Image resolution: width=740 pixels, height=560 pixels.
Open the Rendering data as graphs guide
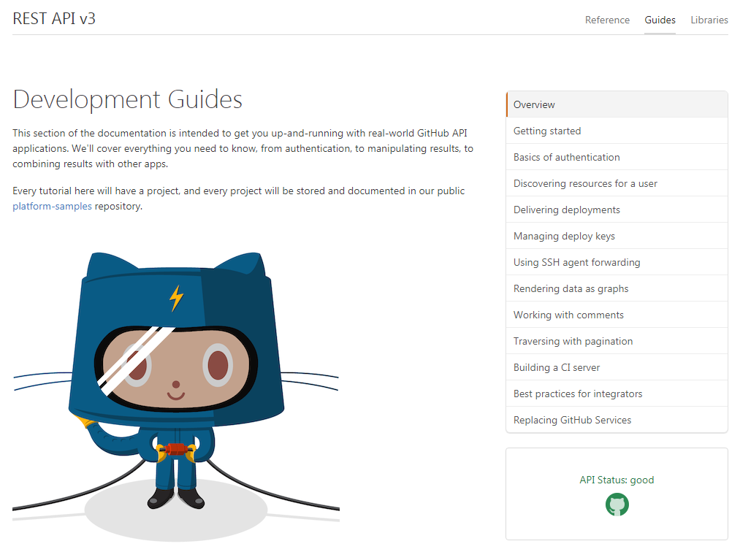(x=570, y=288)
